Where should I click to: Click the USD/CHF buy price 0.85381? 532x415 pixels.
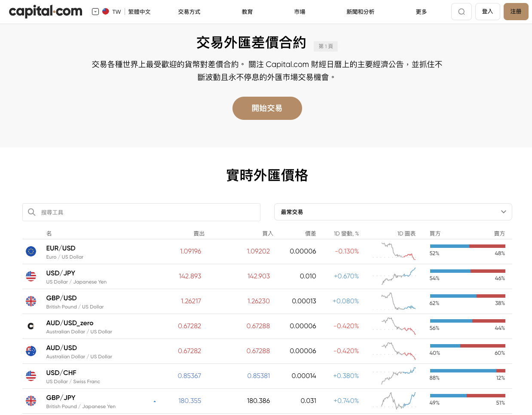[259, 376]
